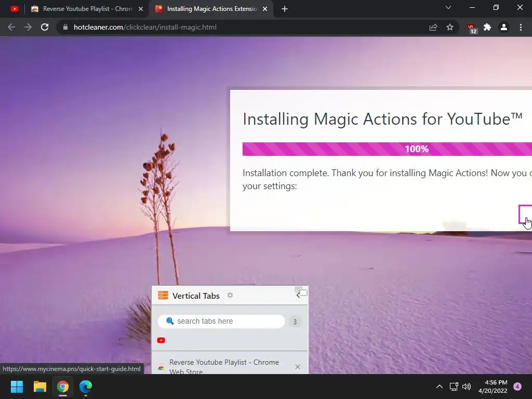Switch to Reverse Youtube Playlist browser tab
The image size is (532, 399).
pos(87,9)
